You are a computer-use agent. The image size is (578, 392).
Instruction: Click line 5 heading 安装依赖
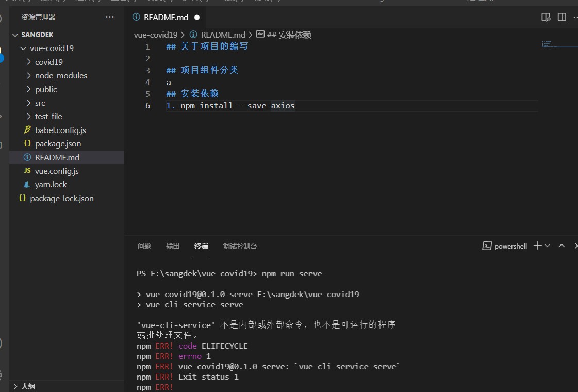coord(192,94)
